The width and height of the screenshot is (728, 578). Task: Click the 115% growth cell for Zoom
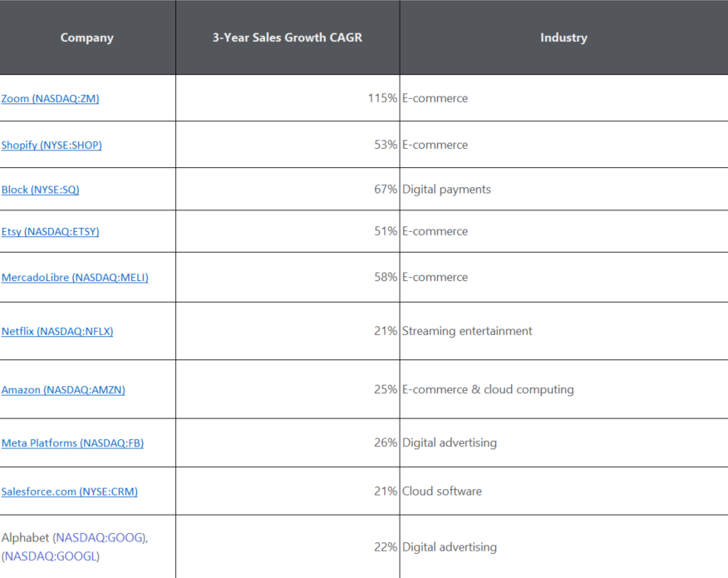click(288, 98)
